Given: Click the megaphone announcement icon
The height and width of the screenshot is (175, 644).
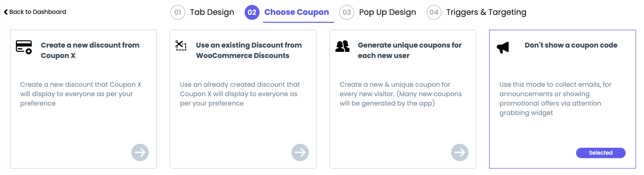Looking at the screenshot, I should point(503,47).
